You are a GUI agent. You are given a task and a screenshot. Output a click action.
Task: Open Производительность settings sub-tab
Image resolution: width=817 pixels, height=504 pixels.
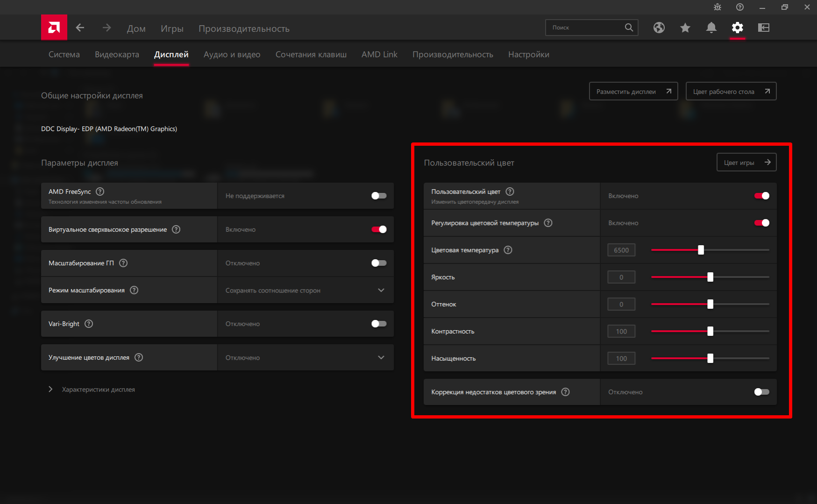pos(453,55)
